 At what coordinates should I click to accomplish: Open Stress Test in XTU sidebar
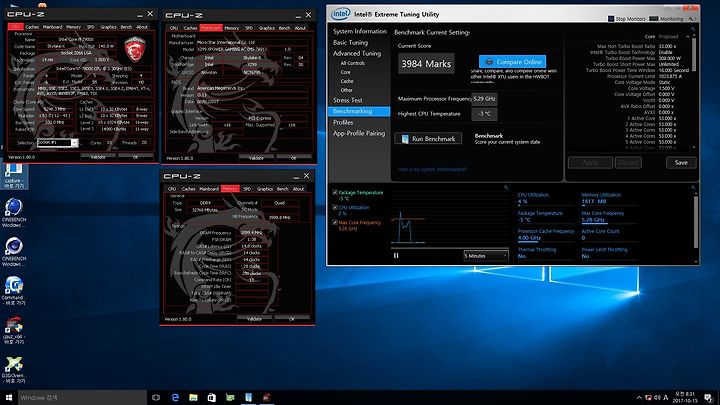[348, 100]
